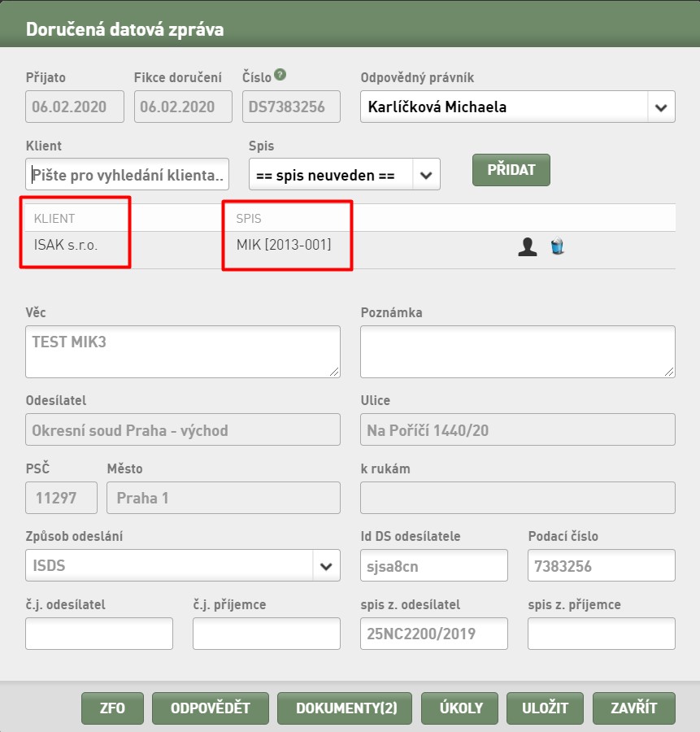Open the Způsob odeslání ISDS dropdown
Image resolution: width=700 pixels, height=732 pixels.
183,565
